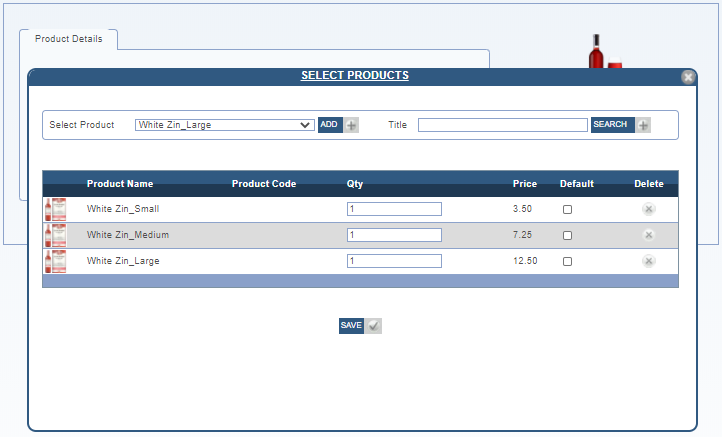Enable Default for White Zin_Large
722x437 pixels.
tap(568, 262)
